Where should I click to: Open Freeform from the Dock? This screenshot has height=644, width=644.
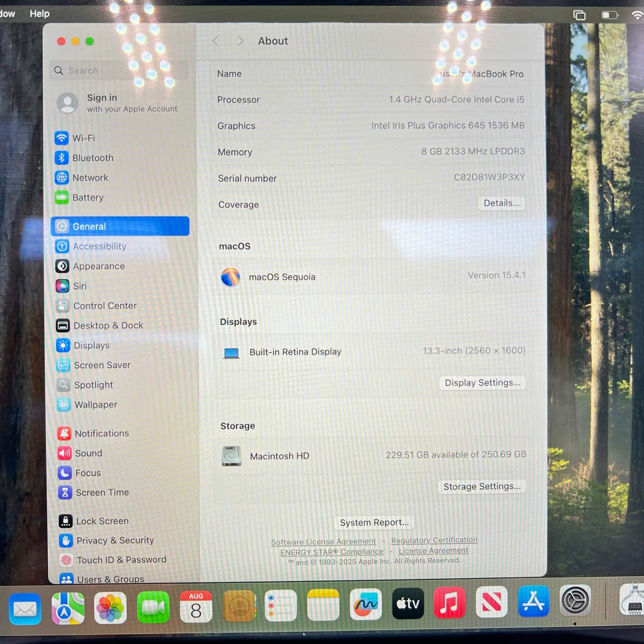pos(365,604)
